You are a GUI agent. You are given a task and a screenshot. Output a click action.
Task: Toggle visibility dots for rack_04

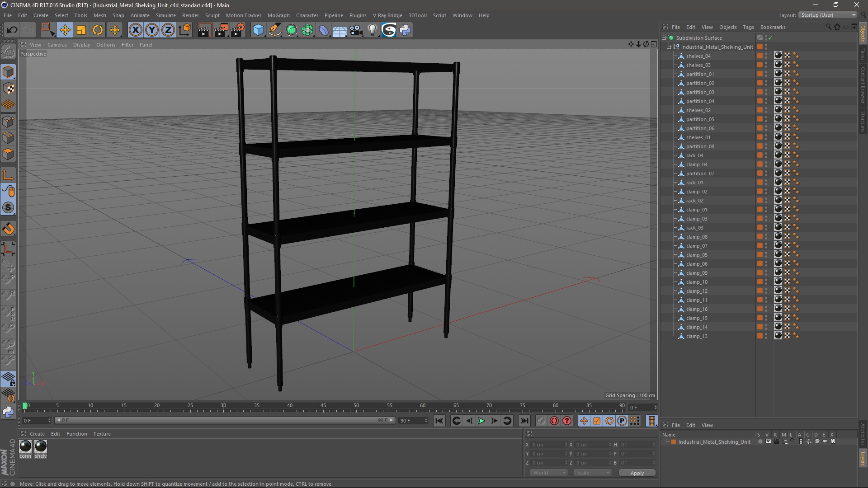(x=766, y=155)
